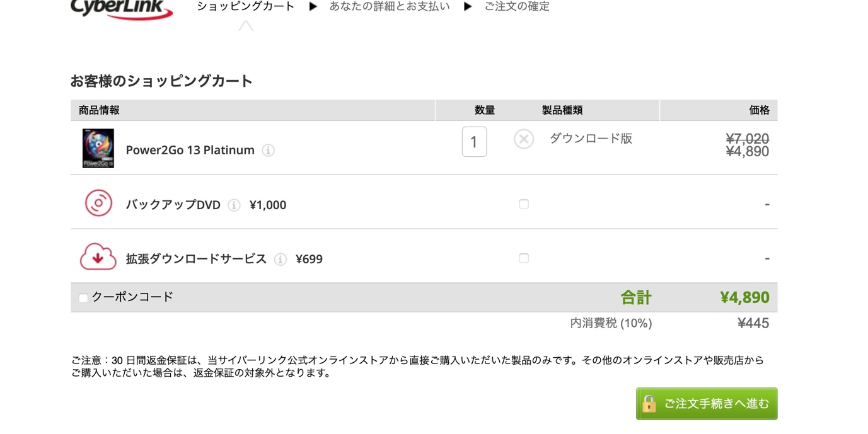The width and height of the screenshot is (868, 434).
Task: Enable the バックアップDVD checkbox
Action: 524,204
